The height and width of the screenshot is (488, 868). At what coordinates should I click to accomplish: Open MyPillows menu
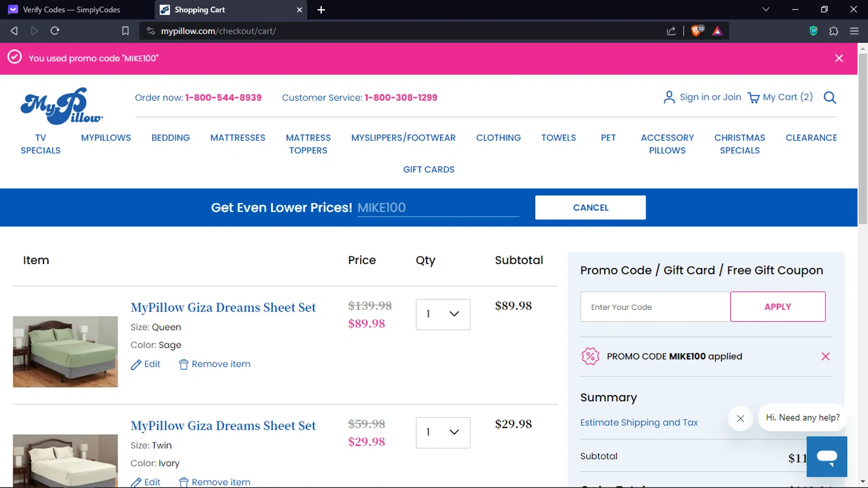click(106, 138)
